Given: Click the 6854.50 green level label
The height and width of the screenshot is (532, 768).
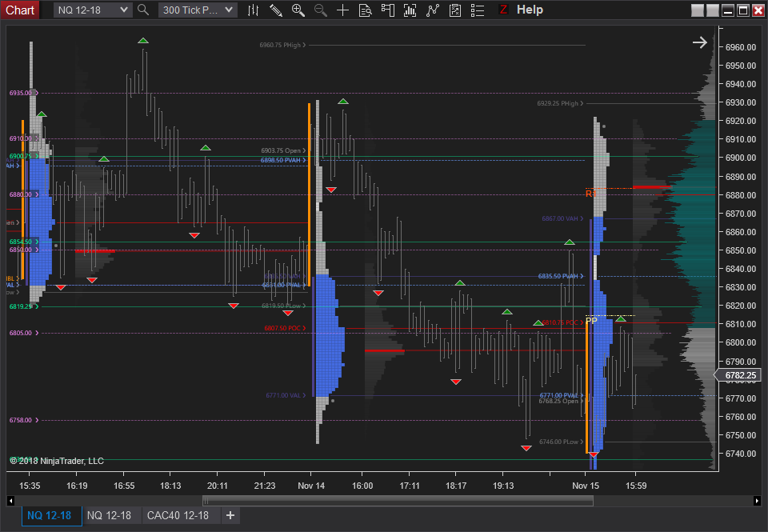Looking at the screenshot, I should click(24, 242).
